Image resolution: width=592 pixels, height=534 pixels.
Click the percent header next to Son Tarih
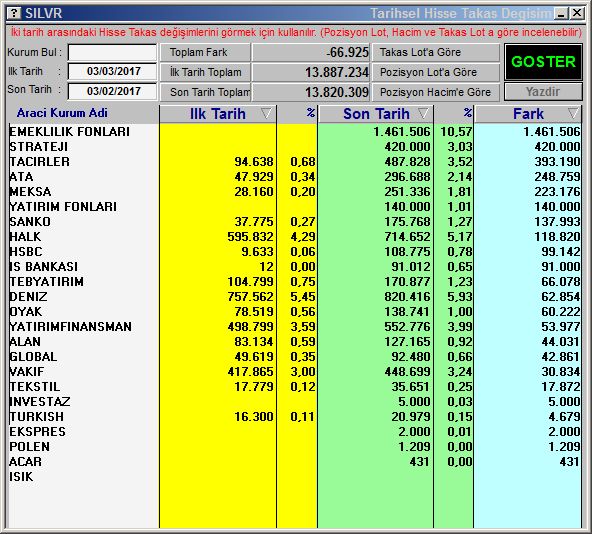(x=468, y=113)
